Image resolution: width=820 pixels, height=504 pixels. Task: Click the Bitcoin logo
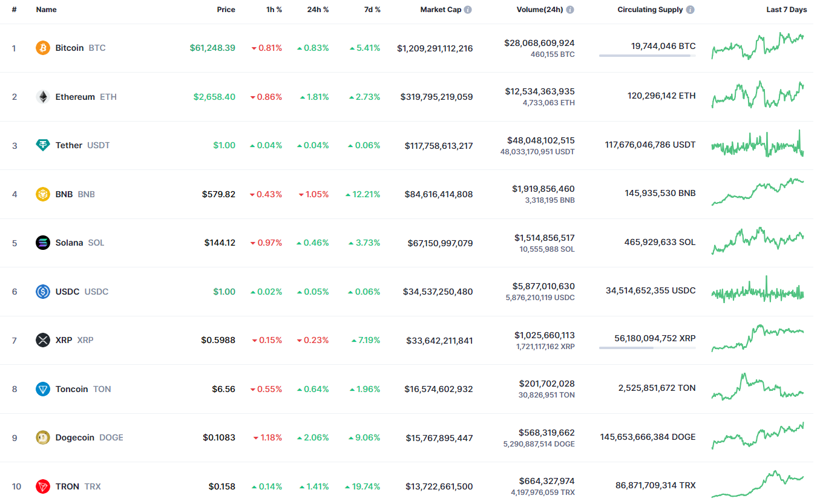[42, 48]
